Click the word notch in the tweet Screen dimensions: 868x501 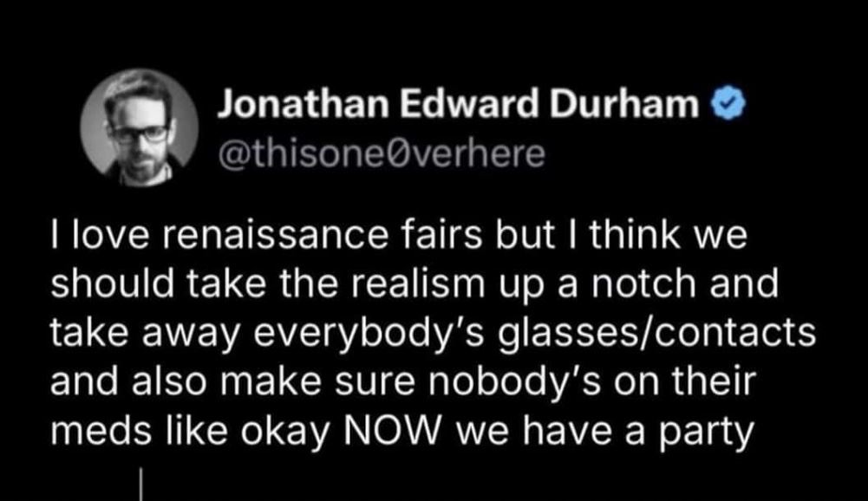tap(644, 283)
